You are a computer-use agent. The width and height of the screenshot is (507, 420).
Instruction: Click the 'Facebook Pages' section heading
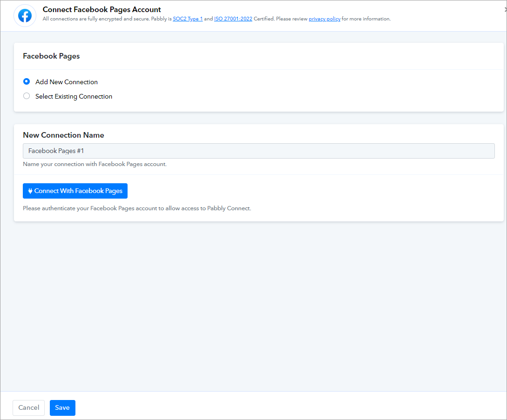(51, 56)
